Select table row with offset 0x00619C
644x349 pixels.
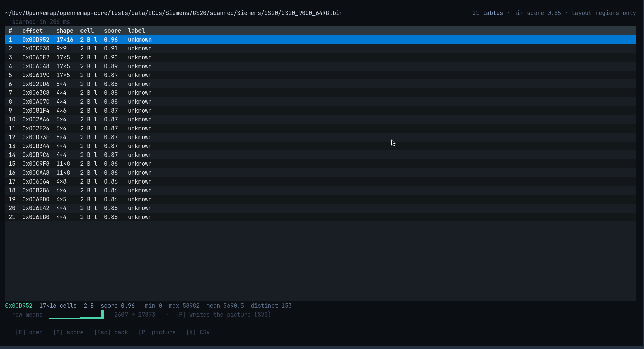[321, 75]
